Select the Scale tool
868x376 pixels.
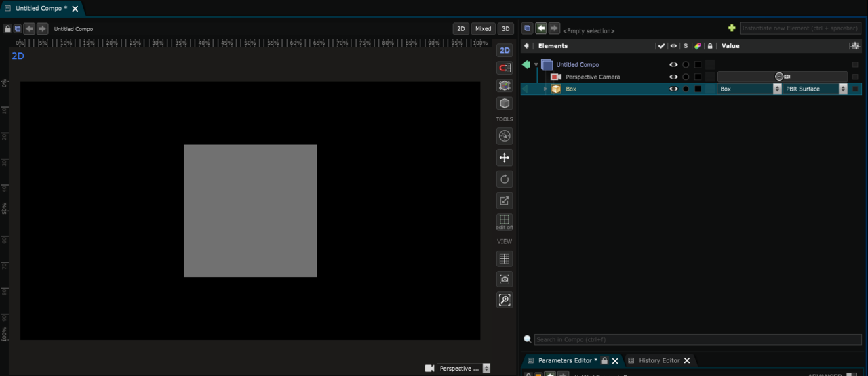tap(505, 201)
